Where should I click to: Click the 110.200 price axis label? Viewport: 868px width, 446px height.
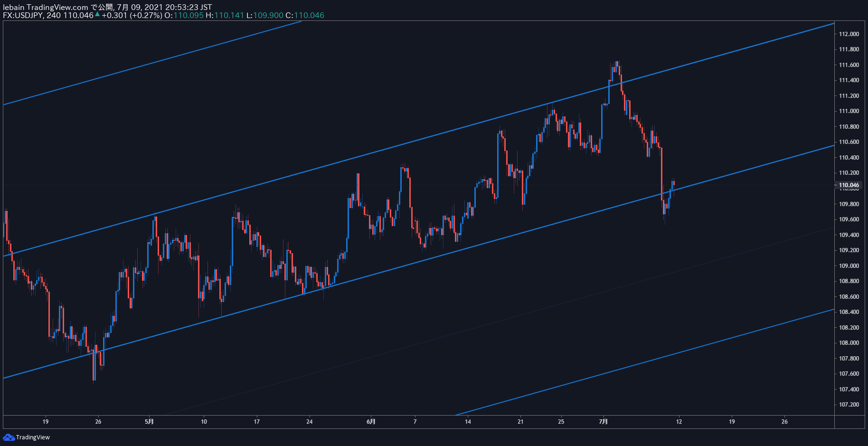[849, 173]
